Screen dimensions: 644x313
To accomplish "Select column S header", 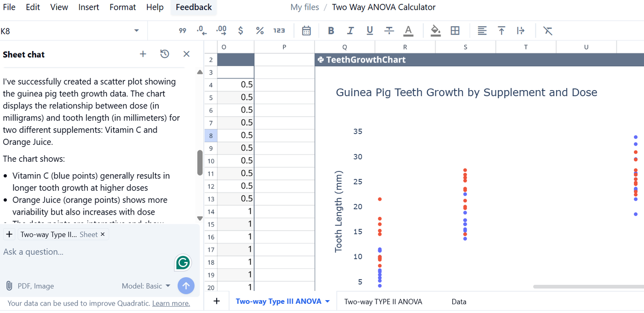I will (466, 47).
